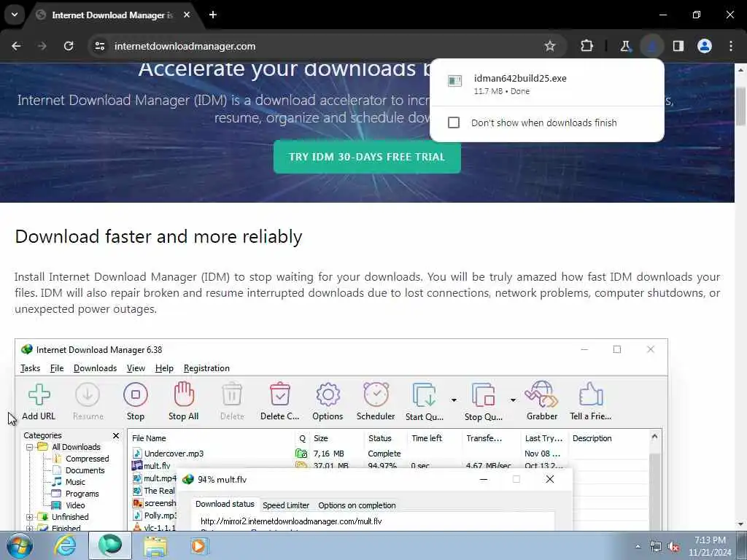Viewport: 747px width, 560px height.
Task: Close the Internet Download Manager tab
Action: tap(187, 15)
